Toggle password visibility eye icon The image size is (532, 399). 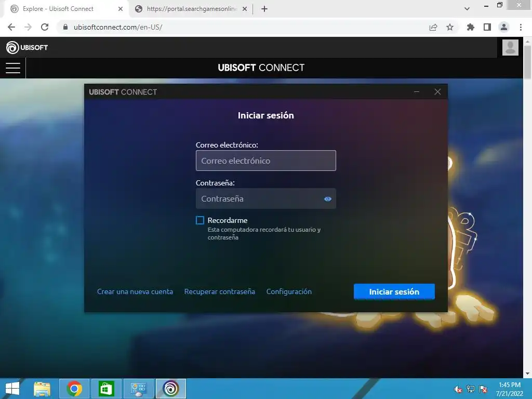click(x=327, y=199)
